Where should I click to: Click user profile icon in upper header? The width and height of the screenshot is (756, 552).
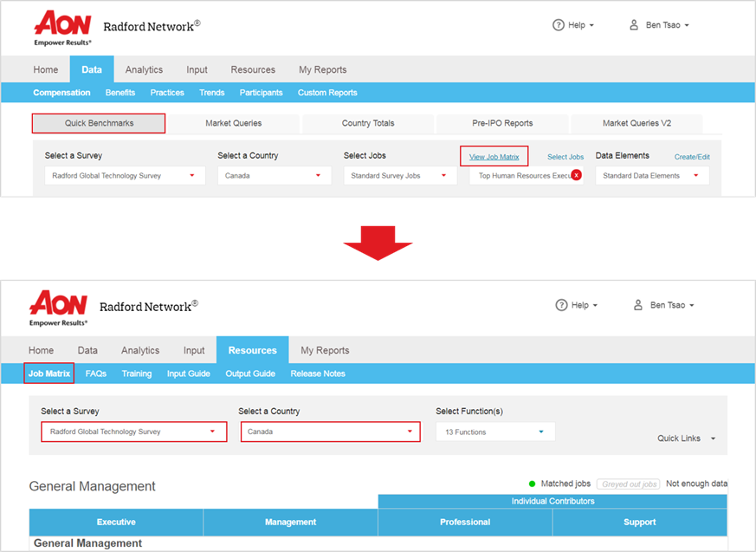pos(634,25)
